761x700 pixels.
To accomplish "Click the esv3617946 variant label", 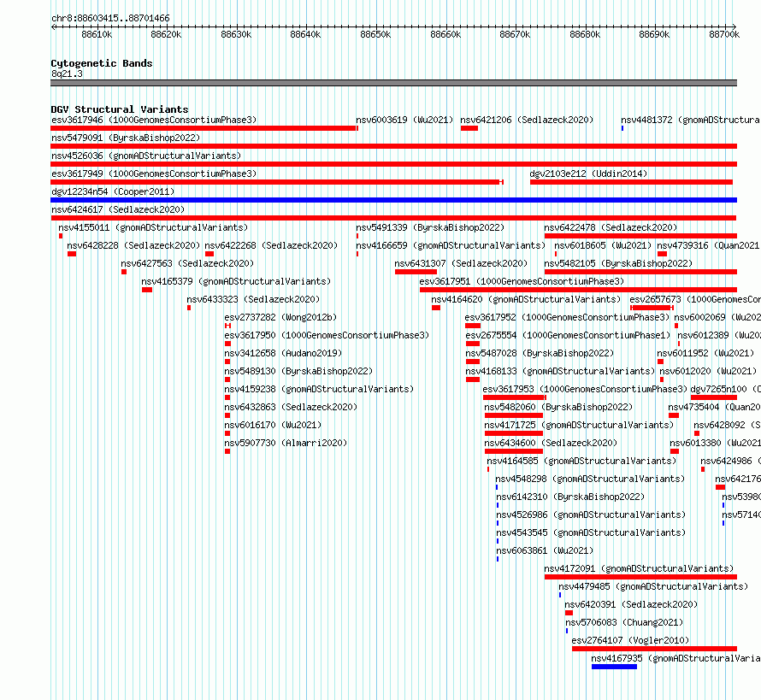I will 154,120.
